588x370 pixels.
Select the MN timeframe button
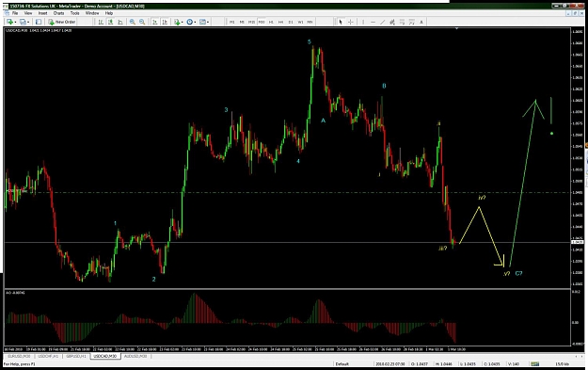tap(310, 23)
